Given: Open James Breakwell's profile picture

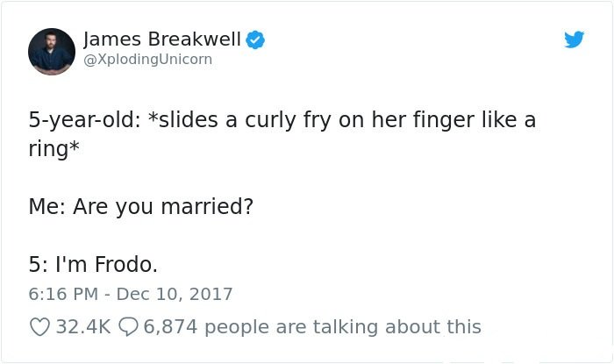Looking at the screenshot, I should coord(52,51).
